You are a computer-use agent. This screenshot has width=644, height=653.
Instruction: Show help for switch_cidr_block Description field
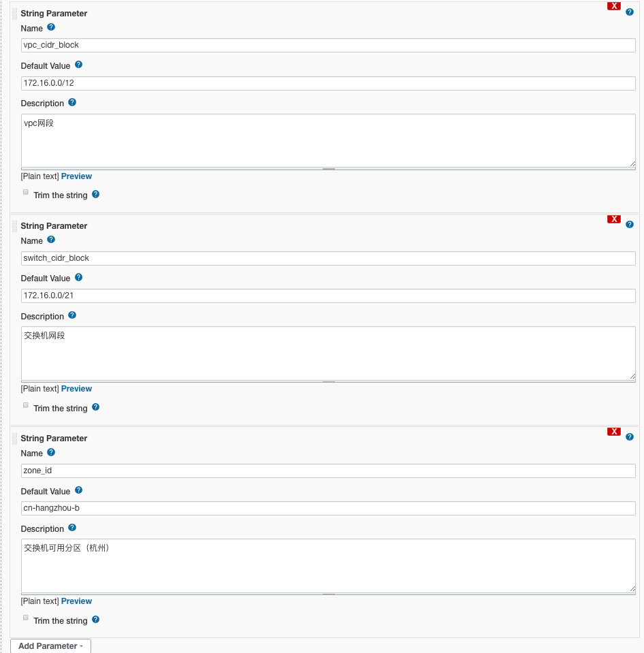click(72, 315)
